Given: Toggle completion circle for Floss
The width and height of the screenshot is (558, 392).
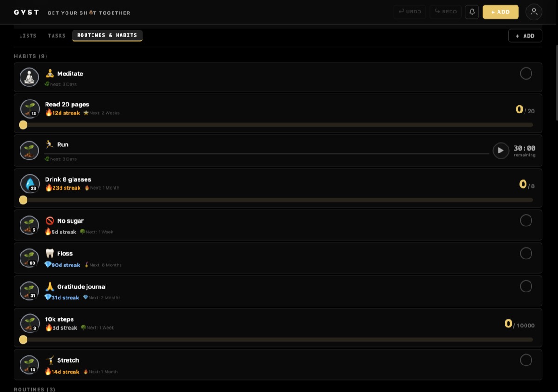Looking at the screenshot, I should (526, 253).
